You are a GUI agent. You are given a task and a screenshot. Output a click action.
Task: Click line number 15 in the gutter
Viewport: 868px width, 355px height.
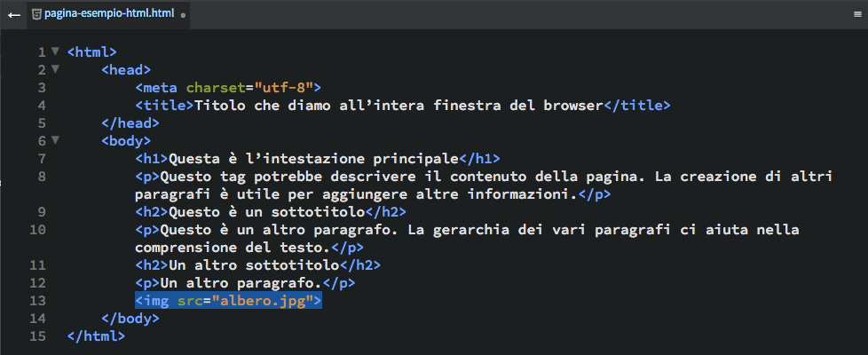(37, 336)
